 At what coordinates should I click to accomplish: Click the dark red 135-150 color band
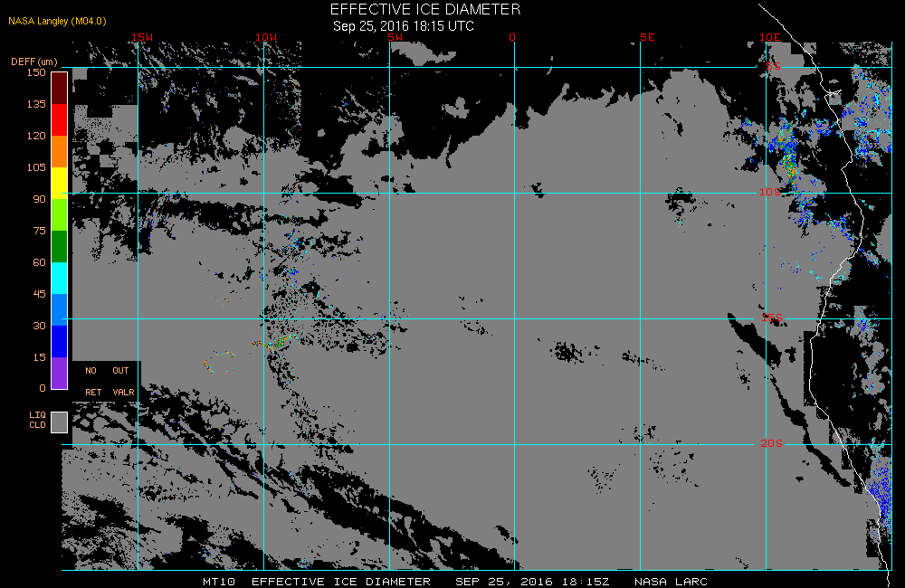tap(60, 89)
